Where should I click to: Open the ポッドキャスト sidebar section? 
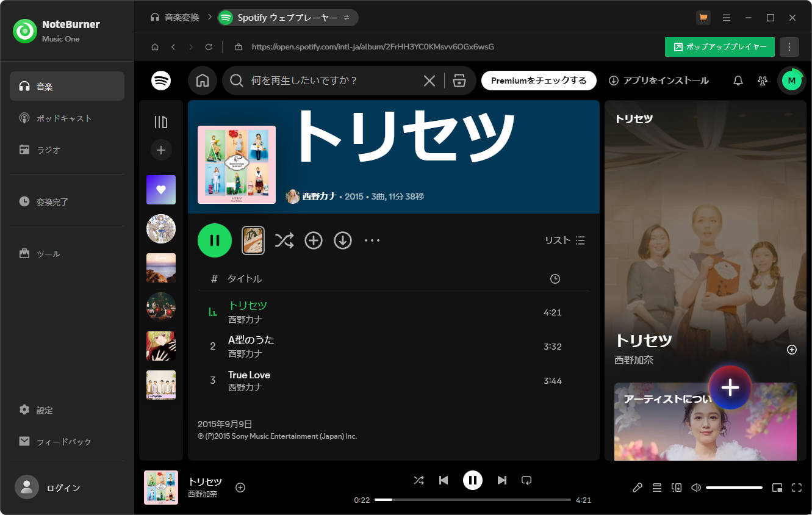(67, 118)
